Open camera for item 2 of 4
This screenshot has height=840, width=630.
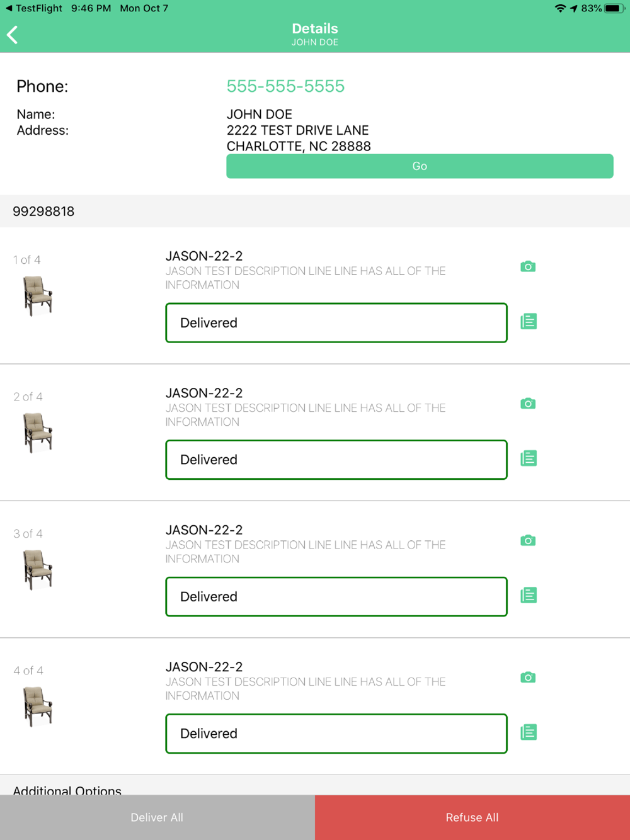pyautogui.click(x=528, y=404)
